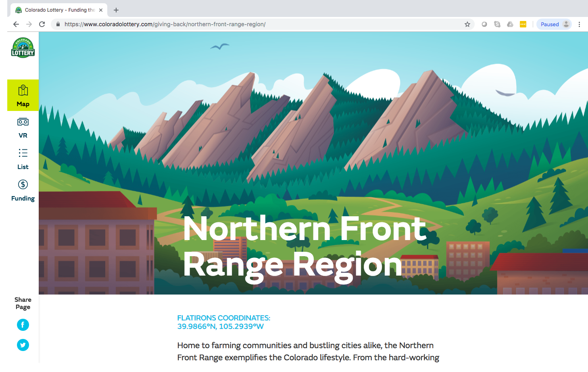
Task: Select the Colorado Lottery browser tab
Action: click(59, 10)
